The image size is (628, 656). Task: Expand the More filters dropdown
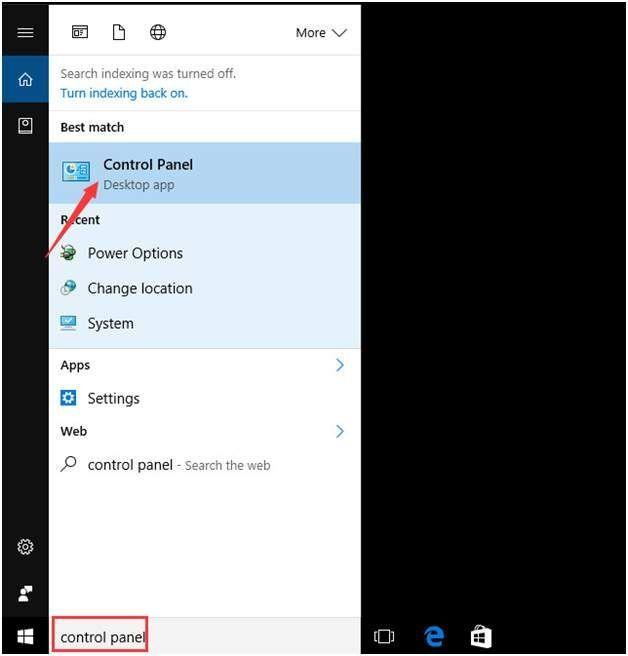tap(321, 33)
